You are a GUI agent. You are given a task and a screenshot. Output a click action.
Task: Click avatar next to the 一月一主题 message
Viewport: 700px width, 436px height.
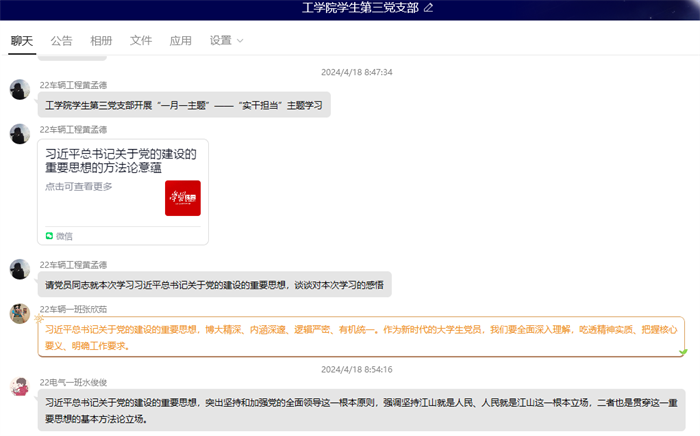19,89
